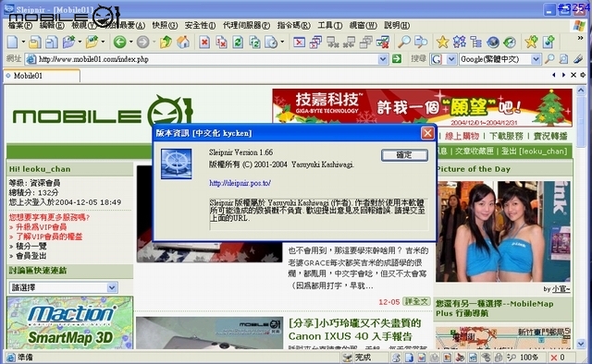The image size is (592, 364).
Task: Open the 工具(T) menu
Action: [x=329, y=25]
